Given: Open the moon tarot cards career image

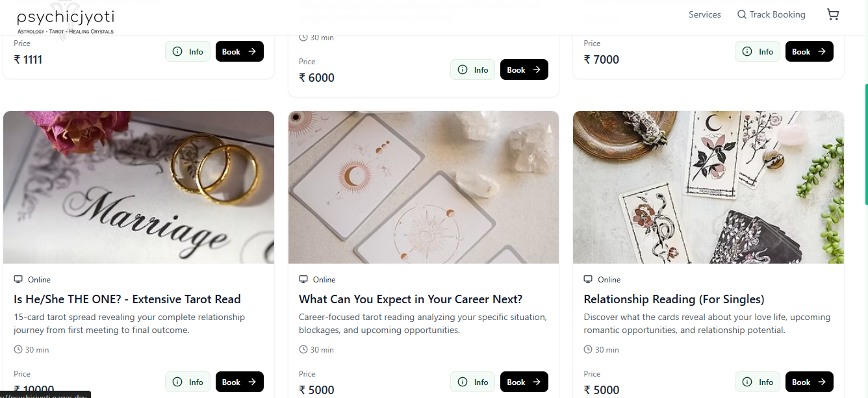Looking at the screenshot, I should click(424, 187).
